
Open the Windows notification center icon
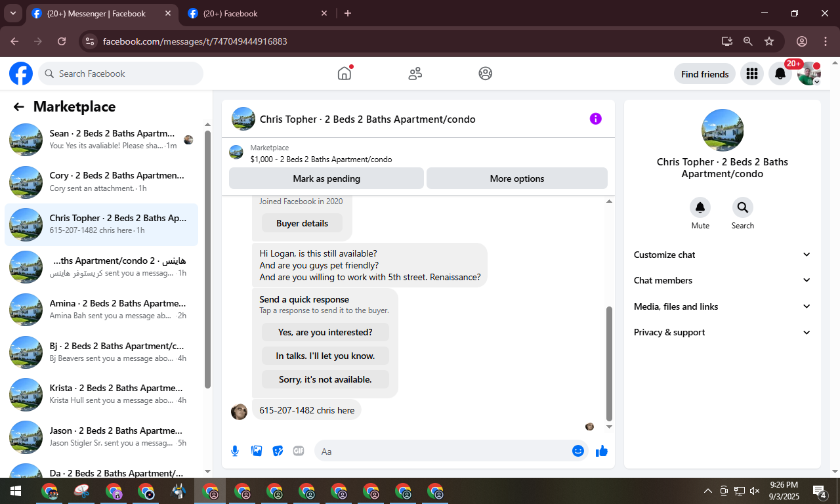click(819, 491)
